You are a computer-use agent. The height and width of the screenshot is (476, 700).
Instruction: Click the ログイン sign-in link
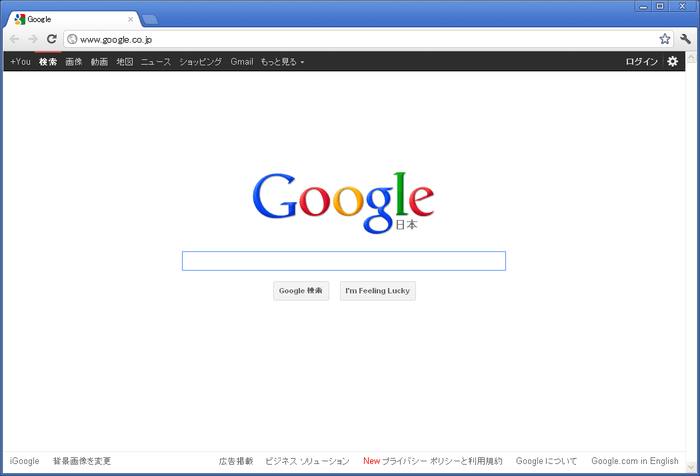point(641,62)
